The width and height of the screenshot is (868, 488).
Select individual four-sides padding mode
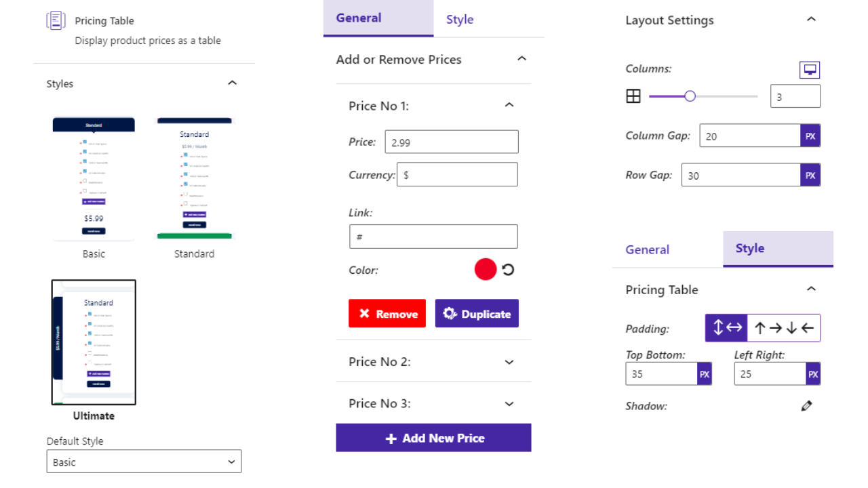point(784,328)
